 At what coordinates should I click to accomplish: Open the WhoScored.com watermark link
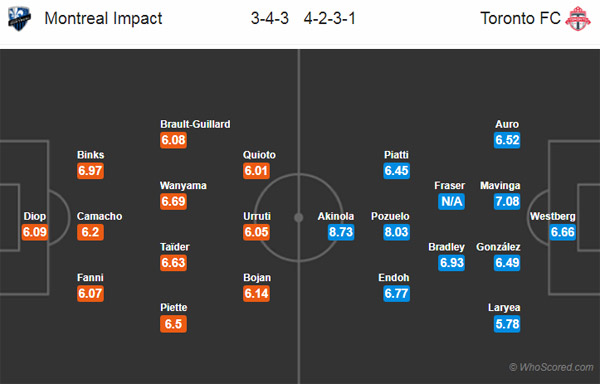[x=551, y=368]
